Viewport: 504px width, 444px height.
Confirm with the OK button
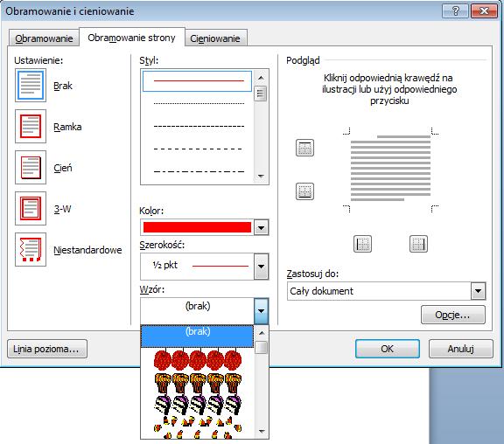388,349
